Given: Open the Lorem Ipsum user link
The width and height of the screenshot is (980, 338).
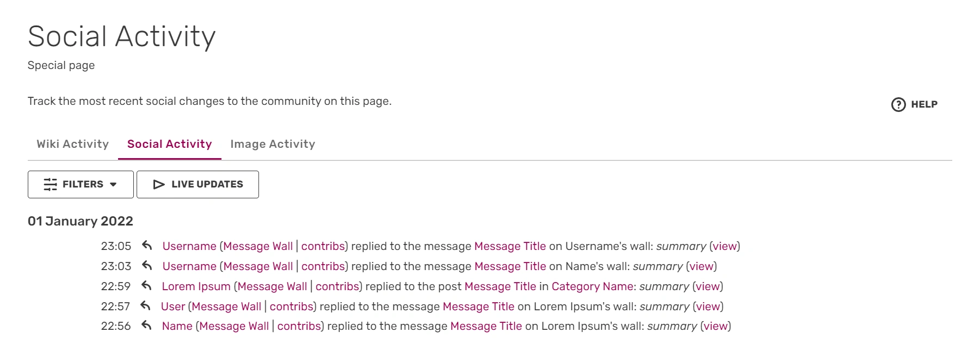Looking at the screenshot, I should point(196,286).
